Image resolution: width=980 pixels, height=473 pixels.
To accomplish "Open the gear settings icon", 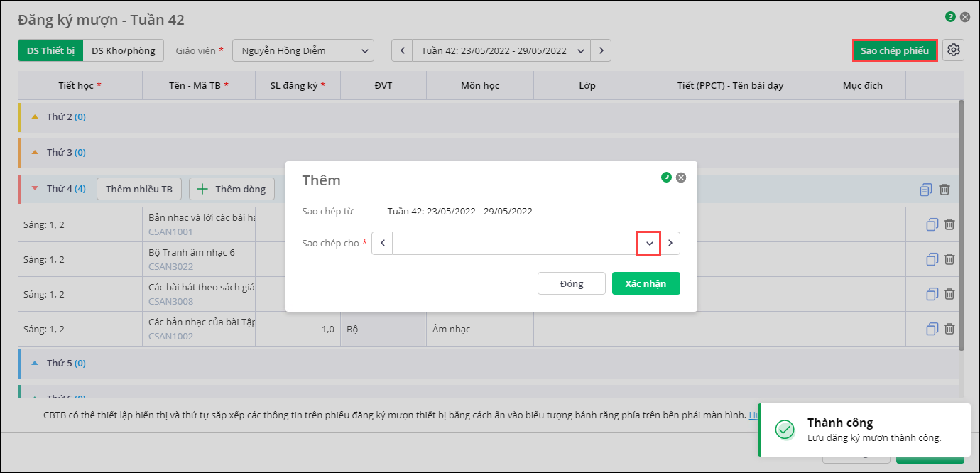I will pyautogui.click(x=954, y=50).
